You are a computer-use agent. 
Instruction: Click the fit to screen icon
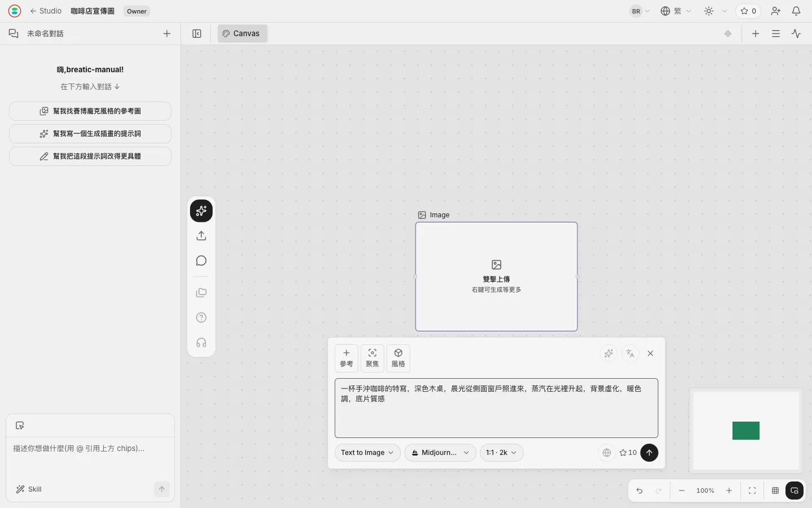752,491
